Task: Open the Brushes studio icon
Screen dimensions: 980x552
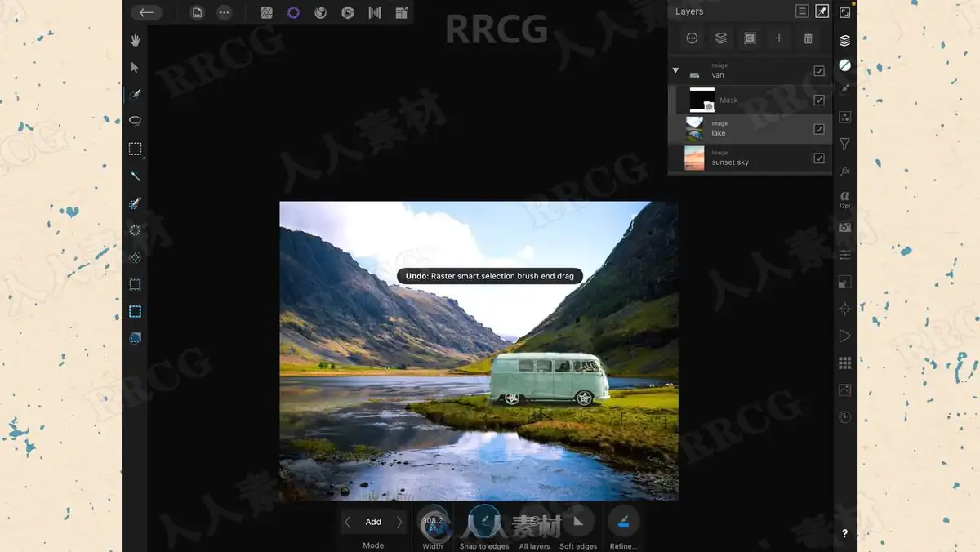Action: click(x=844, y=90)
